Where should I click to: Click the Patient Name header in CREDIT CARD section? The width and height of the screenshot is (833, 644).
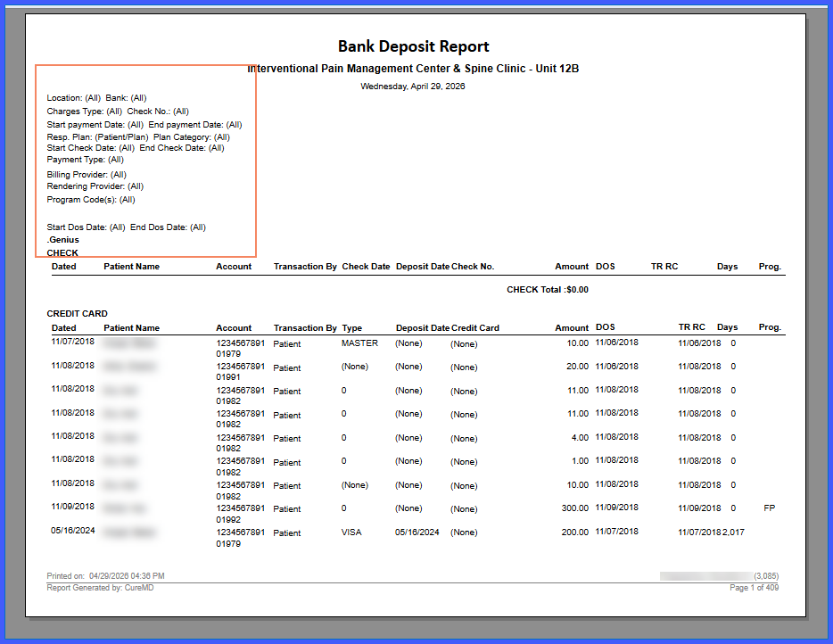pyautogui.click(x=131, y=328)
